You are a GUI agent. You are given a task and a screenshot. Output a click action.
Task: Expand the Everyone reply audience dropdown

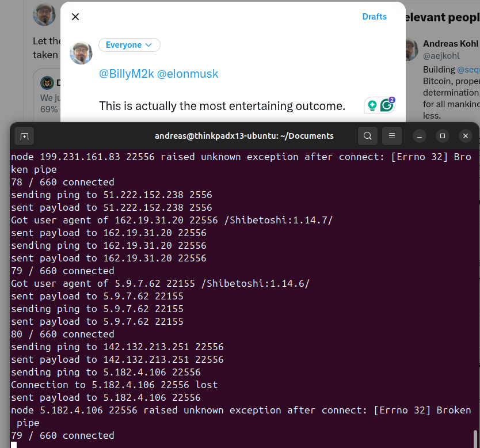click(x=129, y=44)
